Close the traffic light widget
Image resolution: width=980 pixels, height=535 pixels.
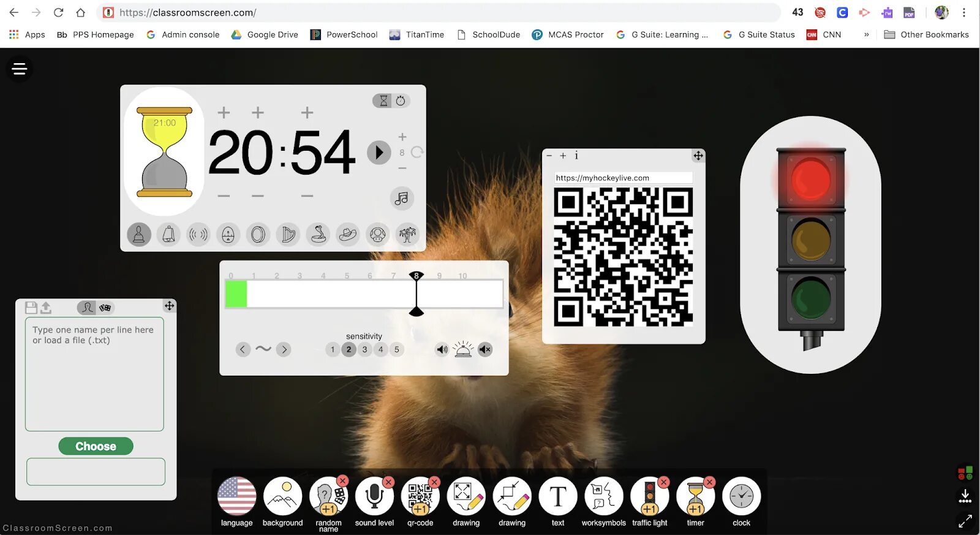pos(663,482)
